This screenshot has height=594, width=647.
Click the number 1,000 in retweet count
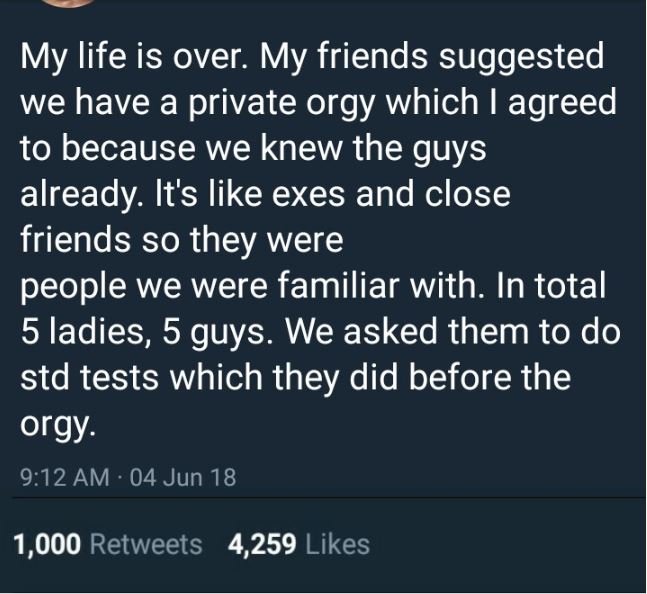[x=47, y=544]
